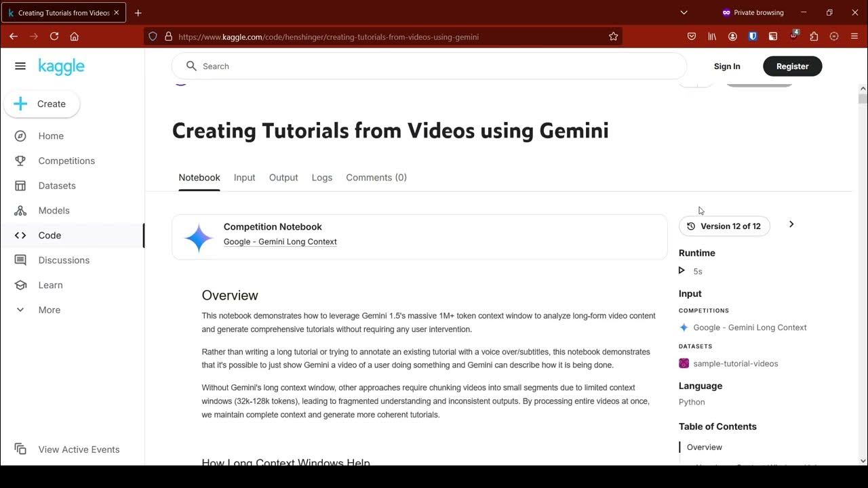Open the Pocket save icon
868x488 pixels.
[x=692, y=37]
